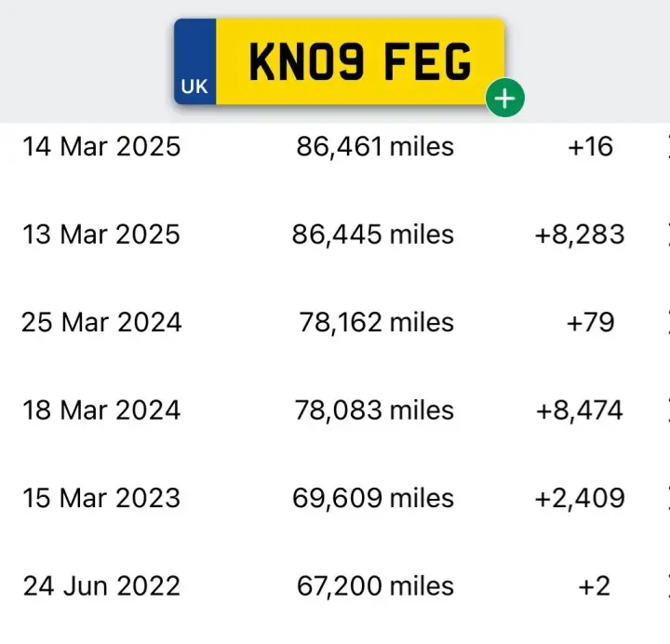Select the 86,445 miles reading
This screenshot has height=644, width=670.
[372, 235]
